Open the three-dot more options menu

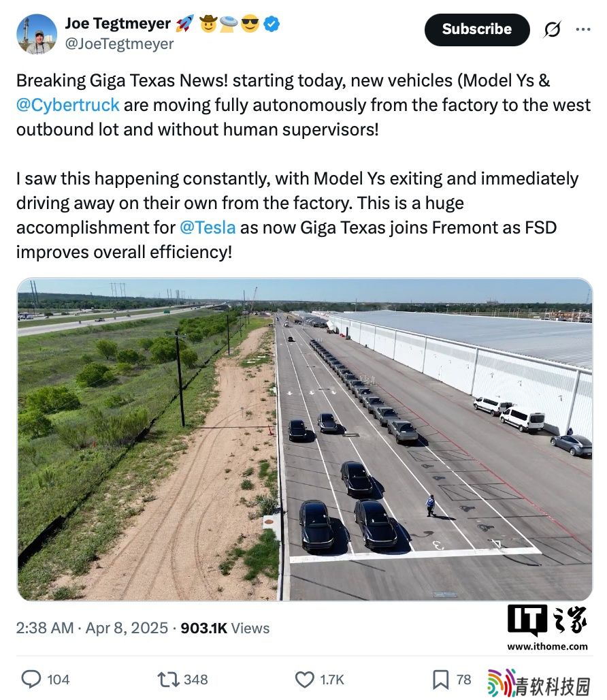(583, 29)
